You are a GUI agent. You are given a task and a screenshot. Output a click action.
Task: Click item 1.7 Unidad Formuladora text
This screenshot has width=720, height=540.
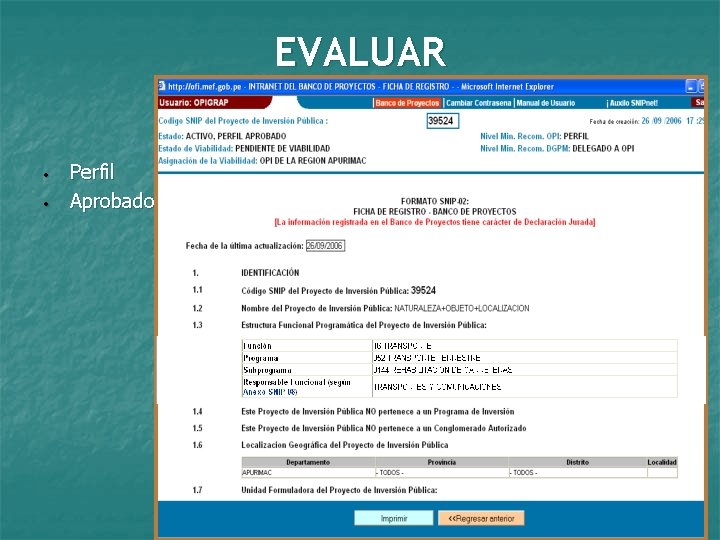click(339, 490)
